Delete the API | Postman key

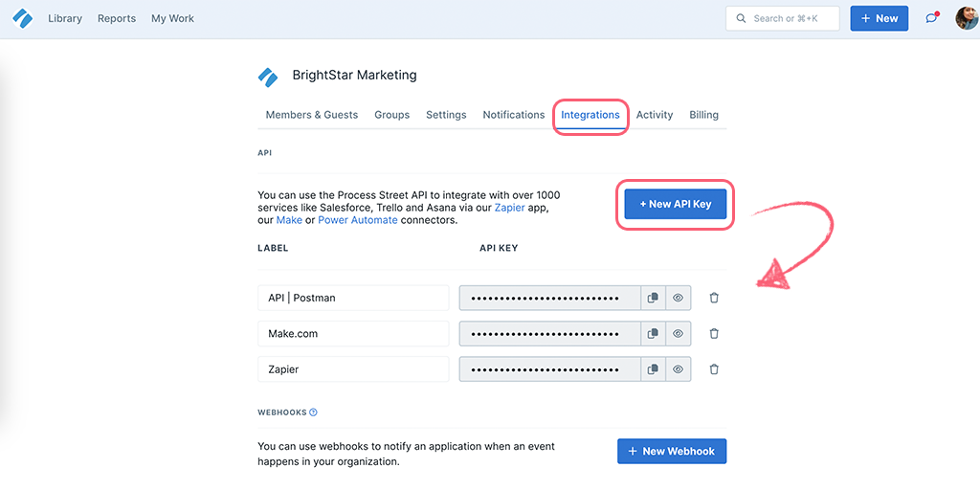coord(714,299)
